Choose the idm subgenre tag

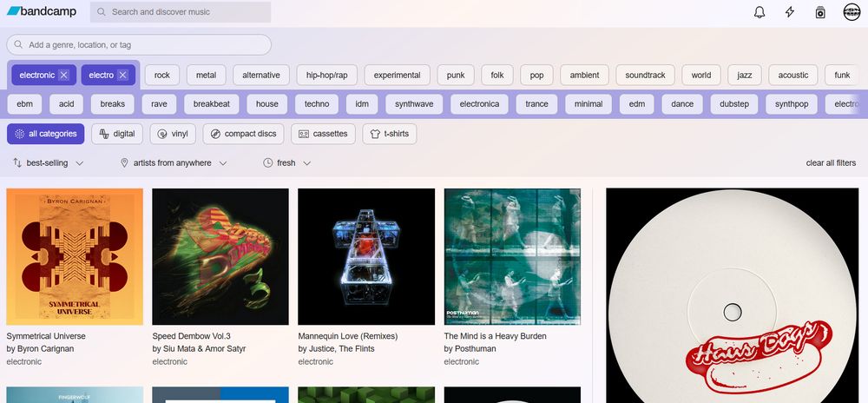pyautogui.click(x=362, y=104)
